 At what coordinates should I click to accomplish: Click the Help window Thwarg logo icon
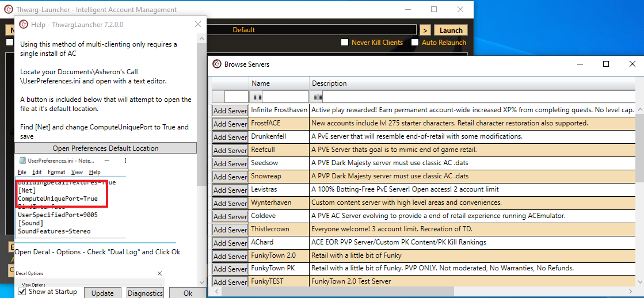24,25
